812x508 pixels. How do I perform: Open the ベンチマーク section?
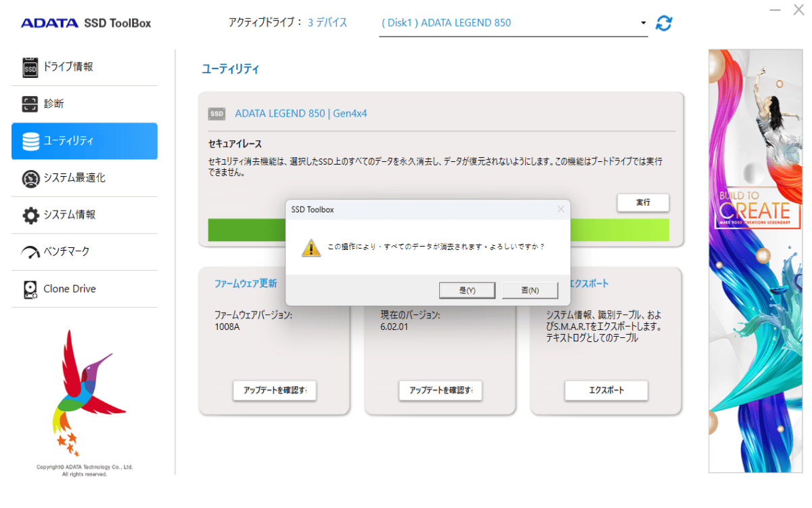(x=85, y=252)
